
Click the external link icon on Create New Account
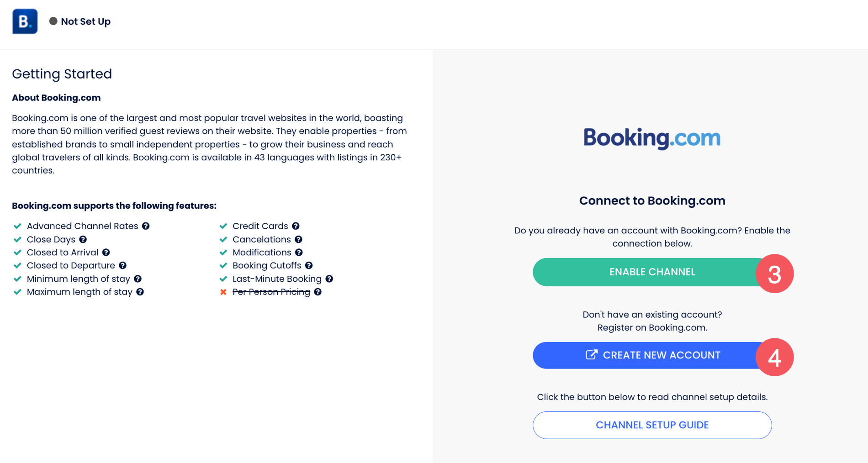tap(591, 355)
